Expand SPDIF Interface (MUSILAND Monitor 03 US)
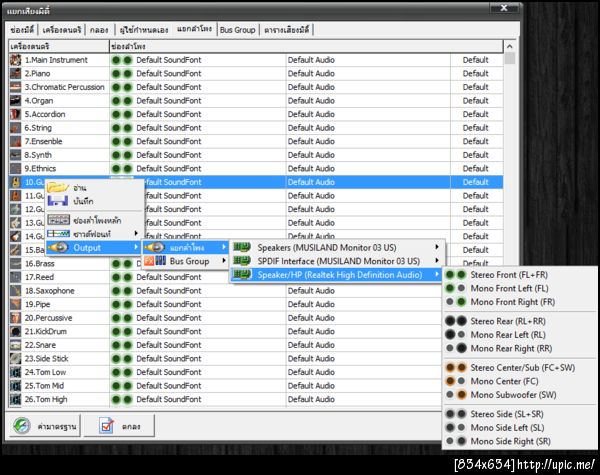This screenshot has height=475, width=600. point(337,261)
